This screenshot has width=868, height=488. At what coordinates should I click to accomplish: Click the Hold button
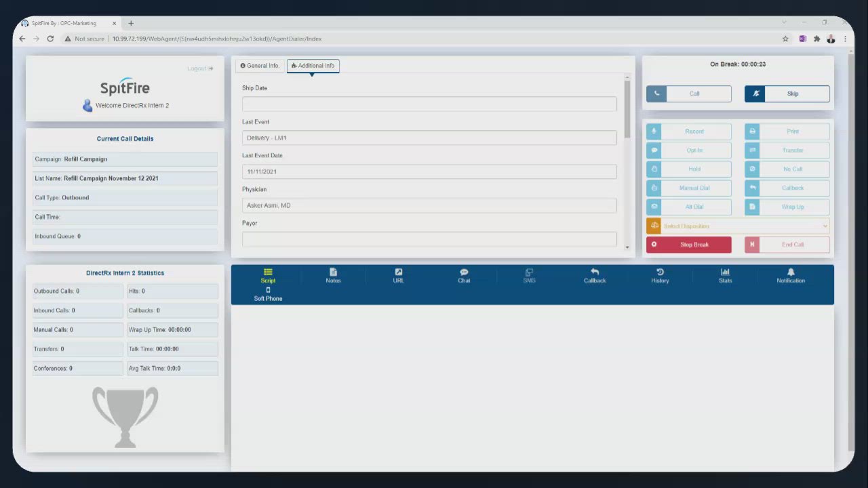[x=689, y=169]
